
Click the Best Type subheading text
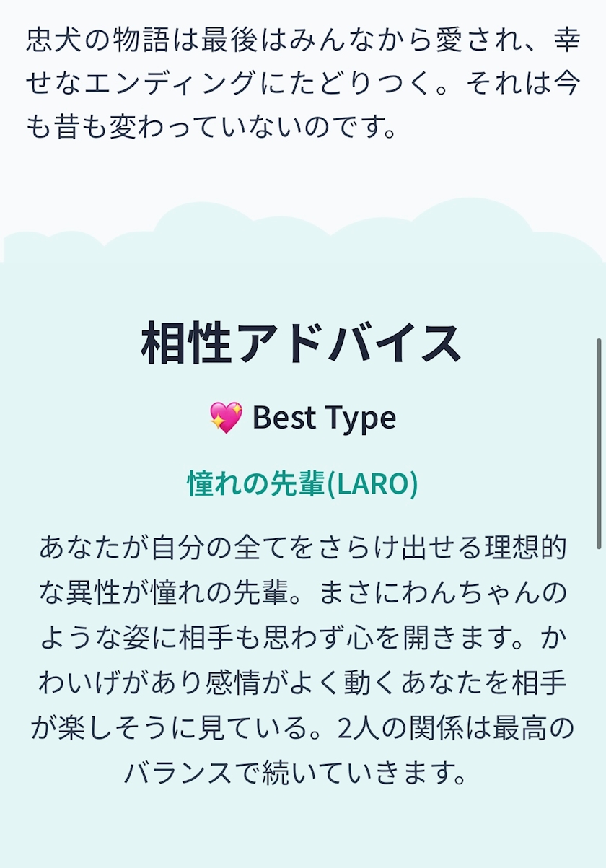point(324,418)
